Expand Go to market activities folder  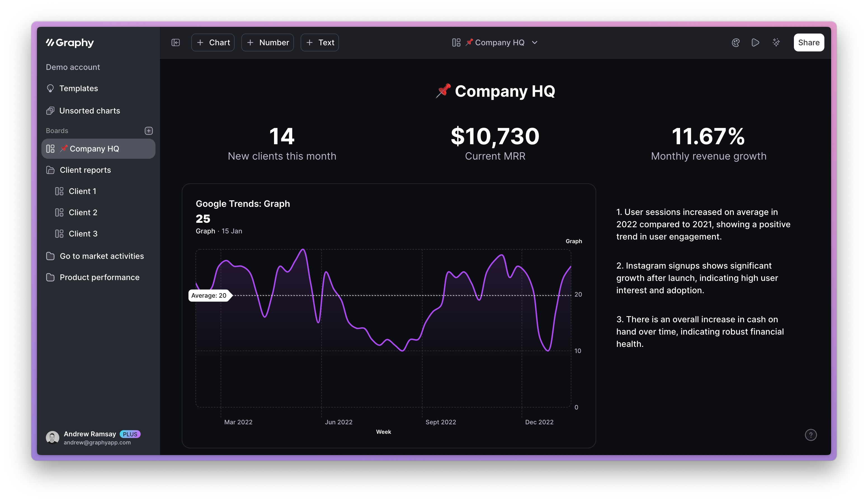[x=101, y=256]
